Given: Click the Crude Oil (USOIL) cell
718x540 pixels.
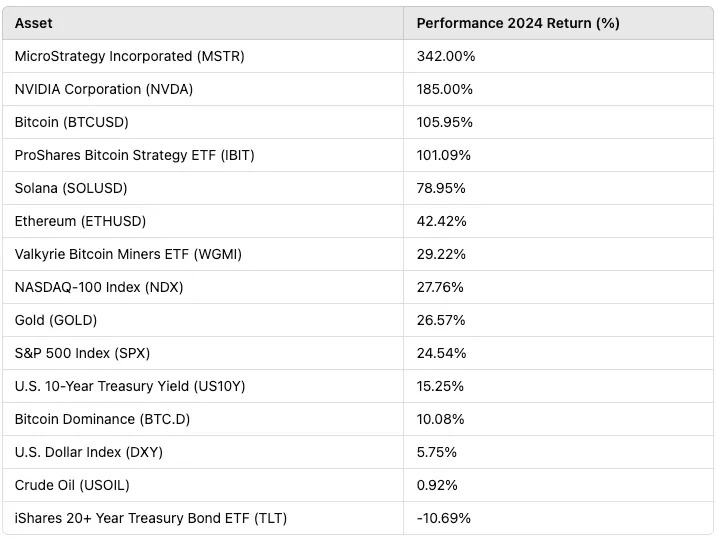Looking at the screenshot, I should pos(72,485).
